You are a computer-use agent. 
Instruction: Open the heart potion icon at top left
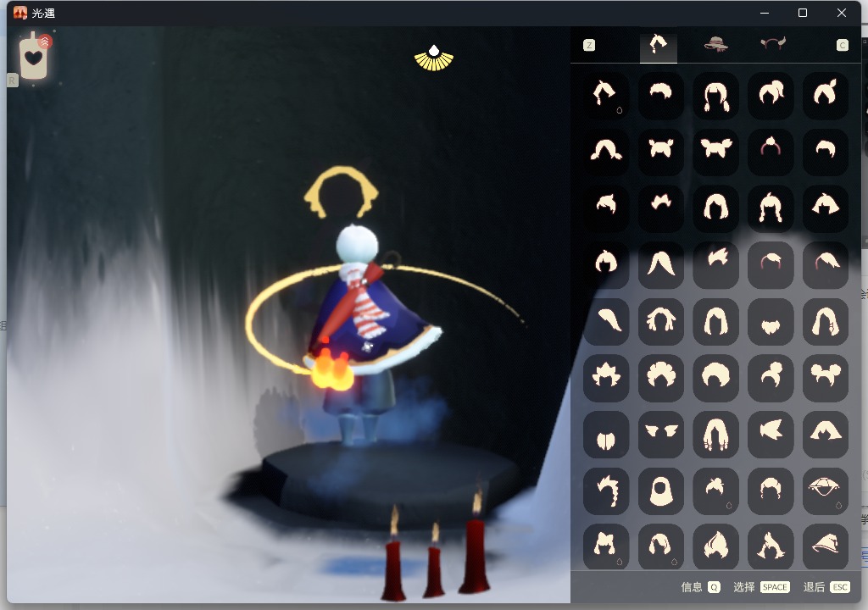pyautogui.click(x=34, y=56)
